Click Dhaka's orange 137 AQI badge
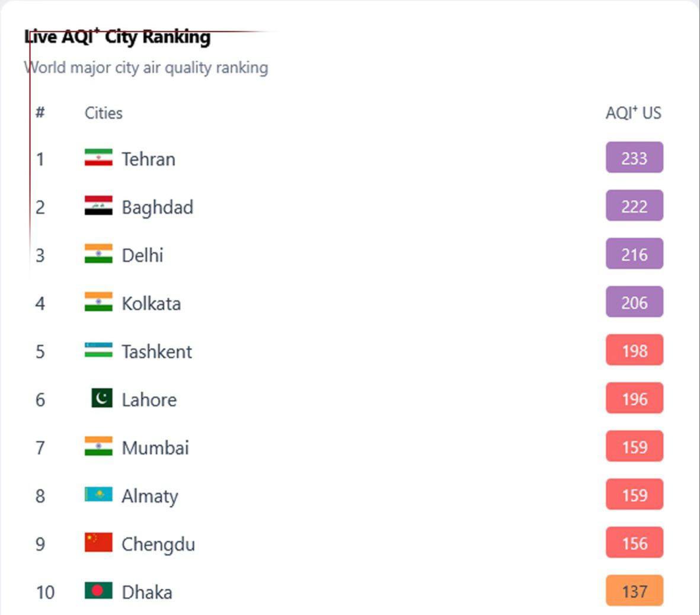The height and width of the screenshot is (615, 700). [x=634, y=591]
